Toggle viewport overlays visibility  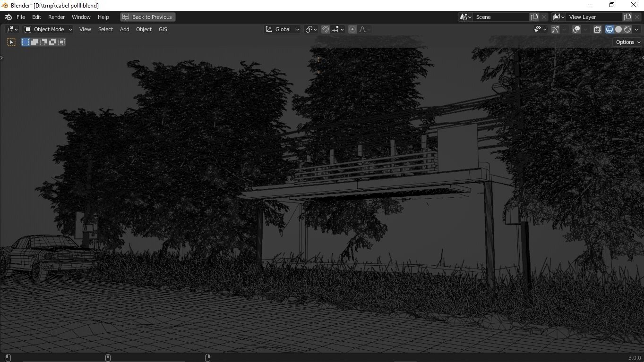coord(576,29)
